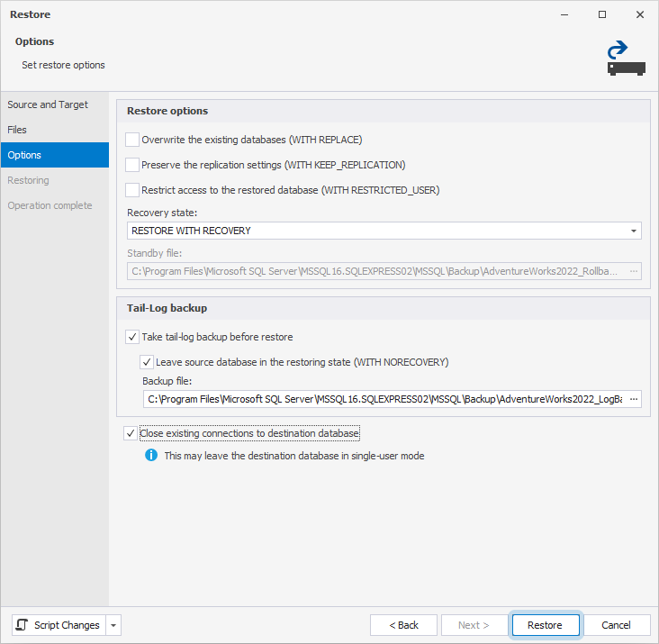
Task: Click the 'Restore options' section header
Action: click(x=167, y=111)
